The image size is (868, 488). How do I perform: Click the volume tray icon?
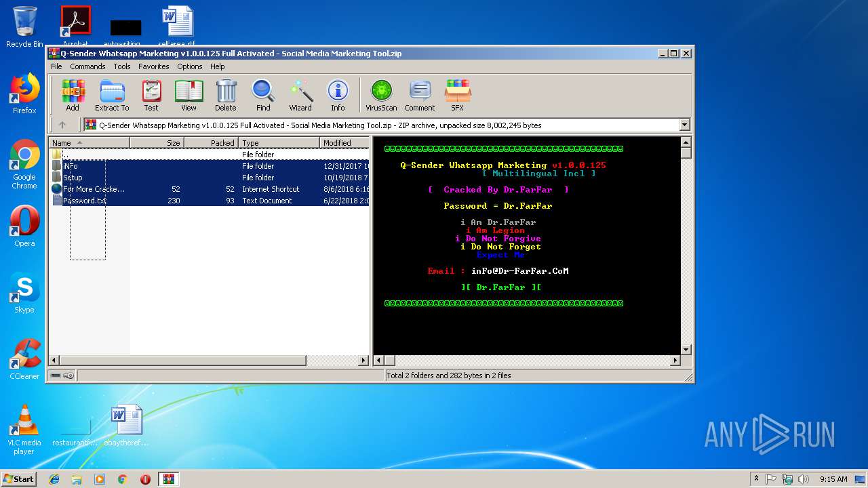pos(804,479)
